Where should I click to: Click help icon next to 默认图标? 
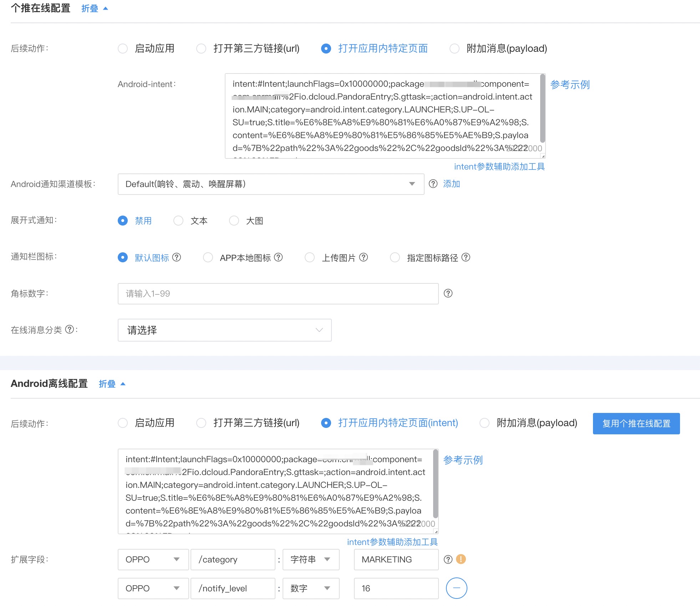pyautogui.click(x=177, y=257)
